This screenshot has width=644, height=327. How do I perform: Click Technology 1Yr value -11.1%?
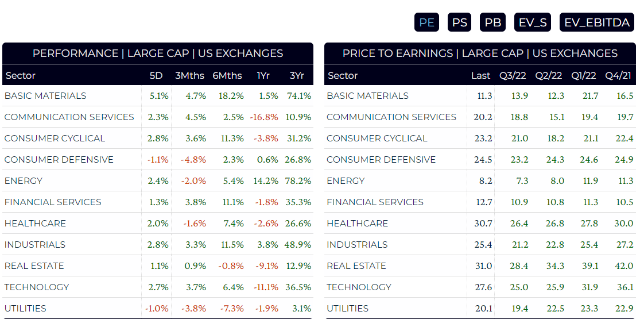pyautogui.click(x=266, y=287)
